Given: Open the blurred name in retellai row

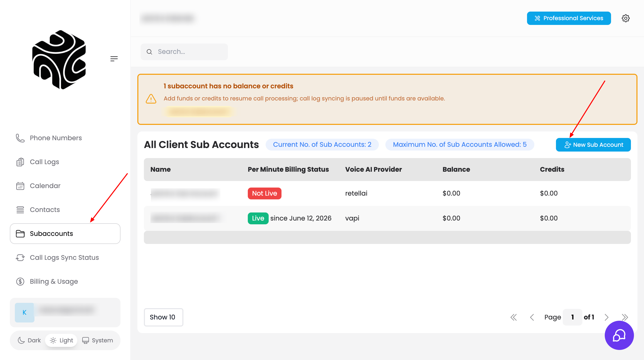Looking at the screenshot, I should click(x=185, y=193).
